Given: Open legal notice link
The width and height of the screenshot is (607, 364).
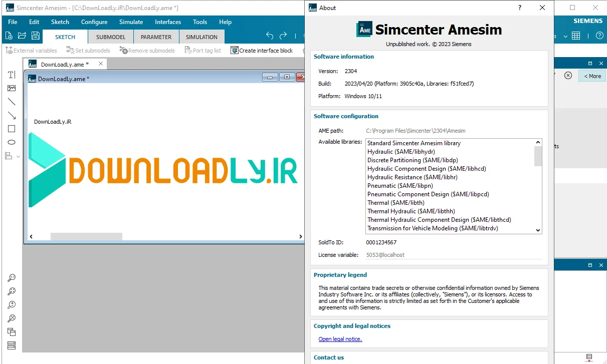Looking at the screenshot, I should pos(340,339).
